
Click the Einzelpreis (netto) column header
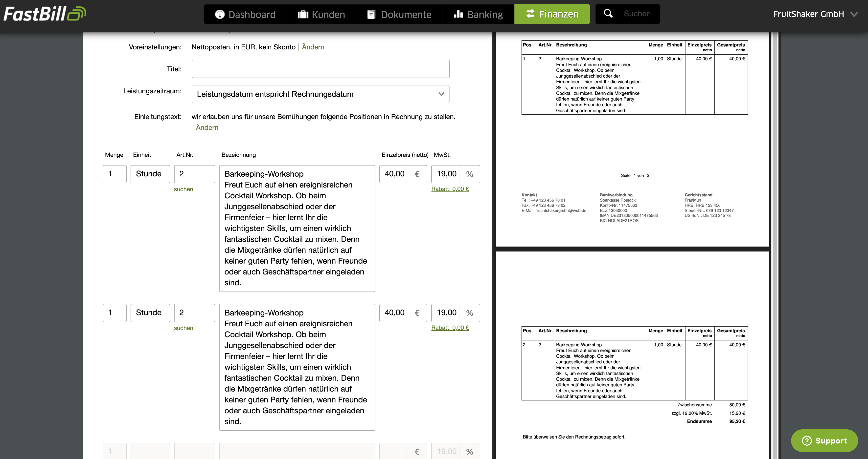(x=405, y=155)
